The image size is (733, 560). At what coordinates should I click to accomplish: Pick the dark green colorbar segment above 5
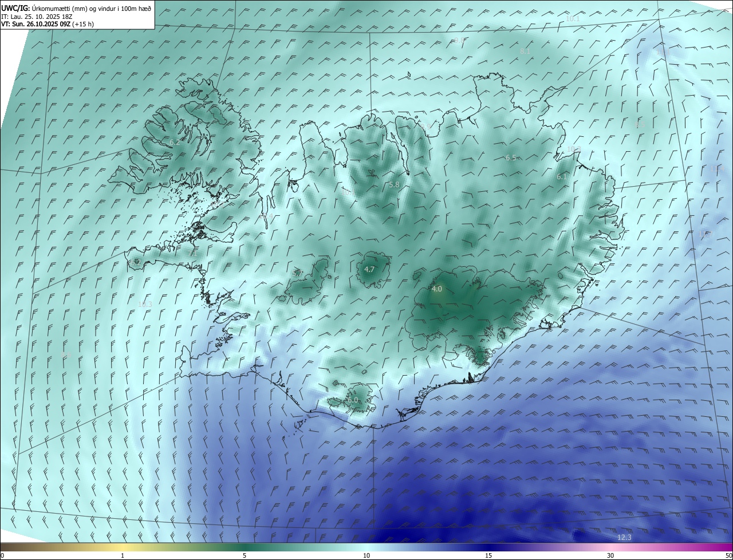click(245, 547)
